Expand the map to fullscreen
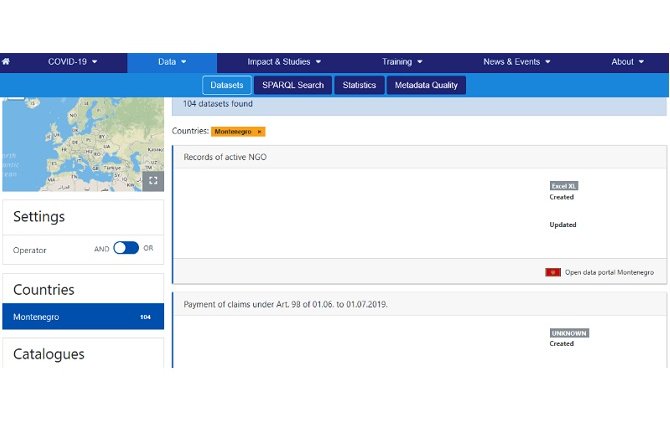 click(x=153, y=181)
